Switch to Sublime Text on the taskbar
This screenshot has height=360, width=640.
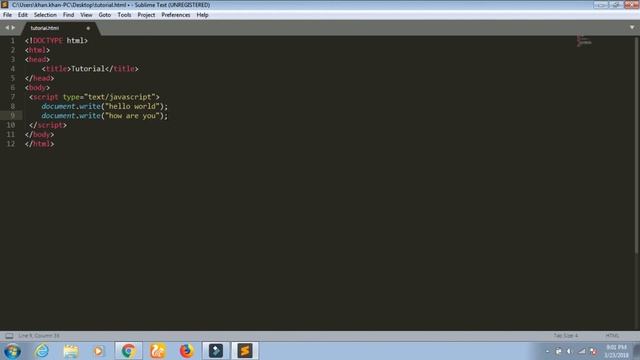click(245, 351)
